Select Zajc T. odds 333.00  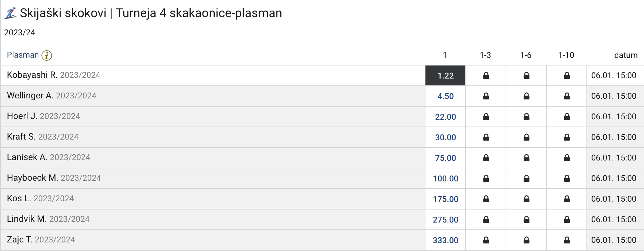click(445, 240)
